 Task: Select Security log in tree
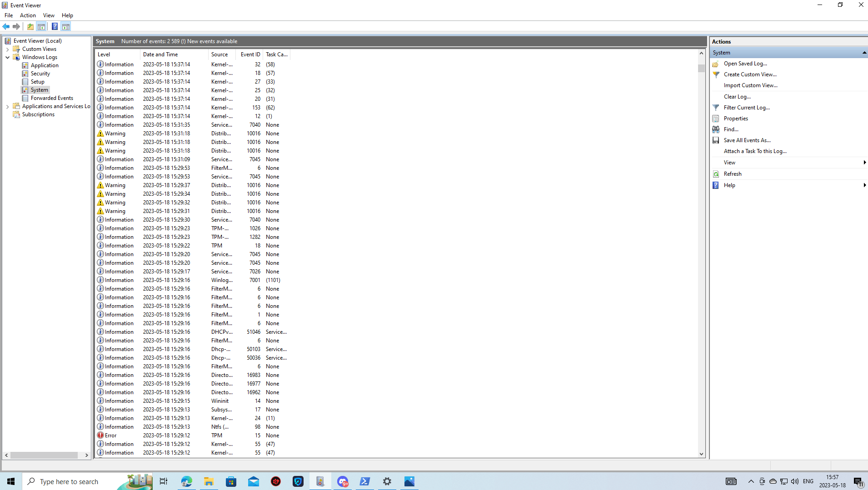40,74
